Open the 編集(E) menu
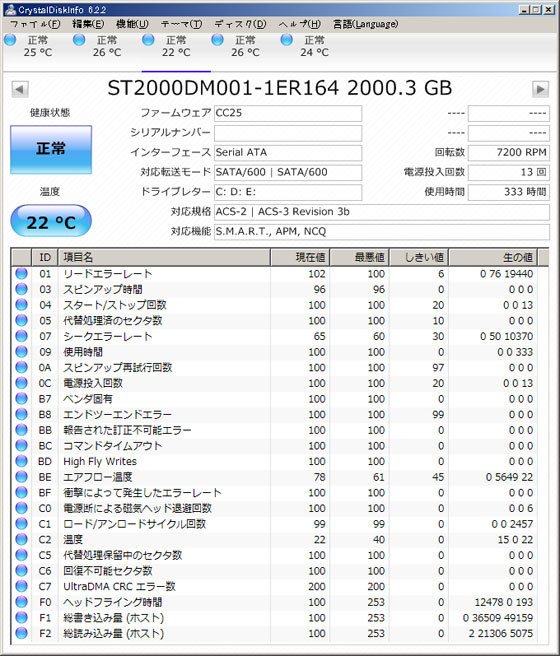 click(x=88, y=24)
